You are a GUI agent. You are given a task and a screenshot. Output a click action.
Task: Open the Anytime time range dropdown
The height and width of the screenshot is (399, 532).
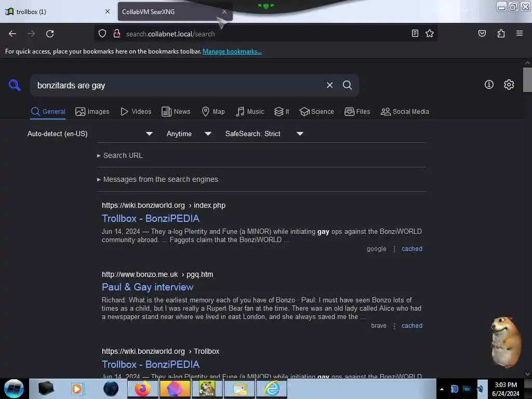click(189, 134)
